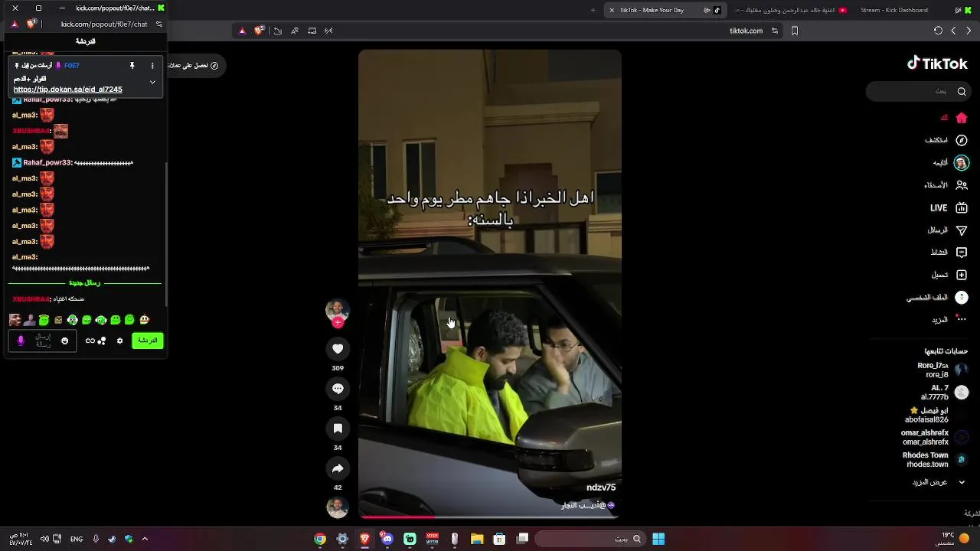Open followed account al.7777b
Screen dimensions: 980x551
click(945, 393)
